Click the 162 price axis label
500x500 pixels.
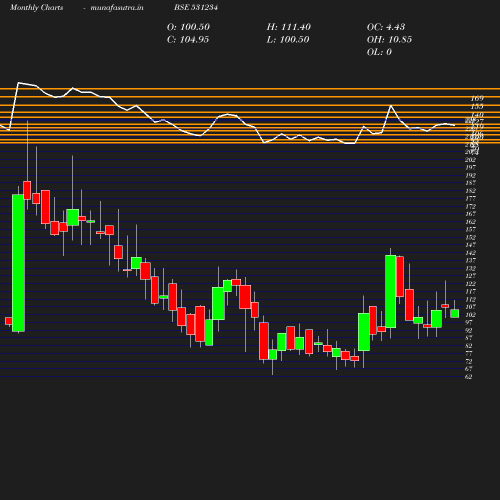click(x=470, y=222)
